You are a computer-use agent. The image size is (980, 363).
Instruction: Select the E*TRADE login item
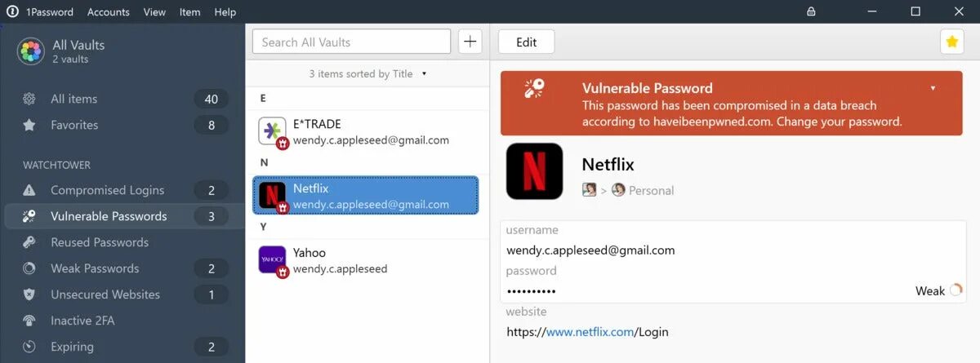(366, 131)
